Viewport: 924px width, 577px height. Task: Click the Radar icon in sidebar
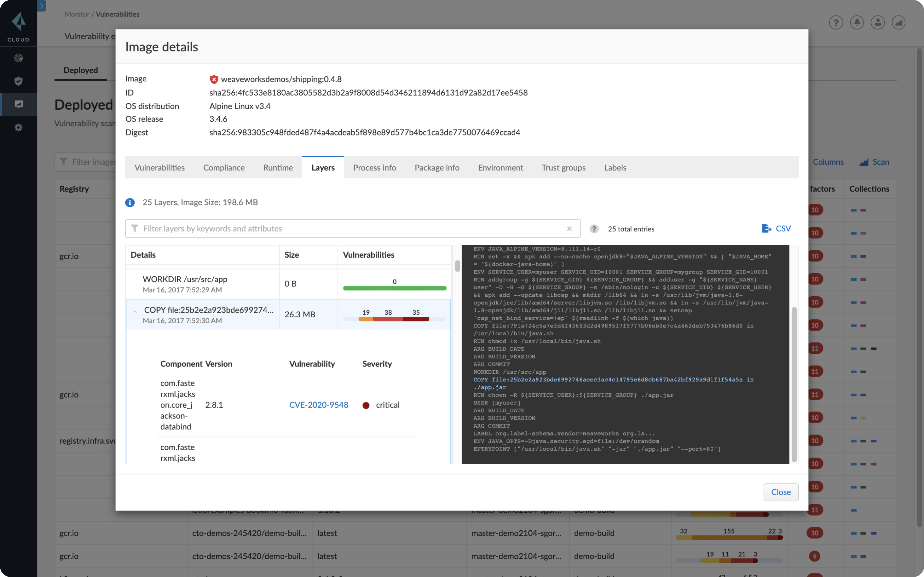(x=18, y=58)
